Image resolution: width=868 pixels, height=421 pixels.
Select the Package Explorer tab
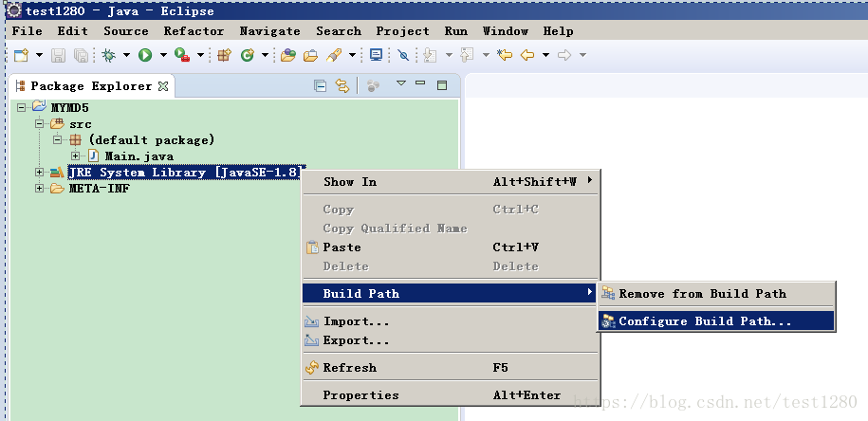pos(91,85)
